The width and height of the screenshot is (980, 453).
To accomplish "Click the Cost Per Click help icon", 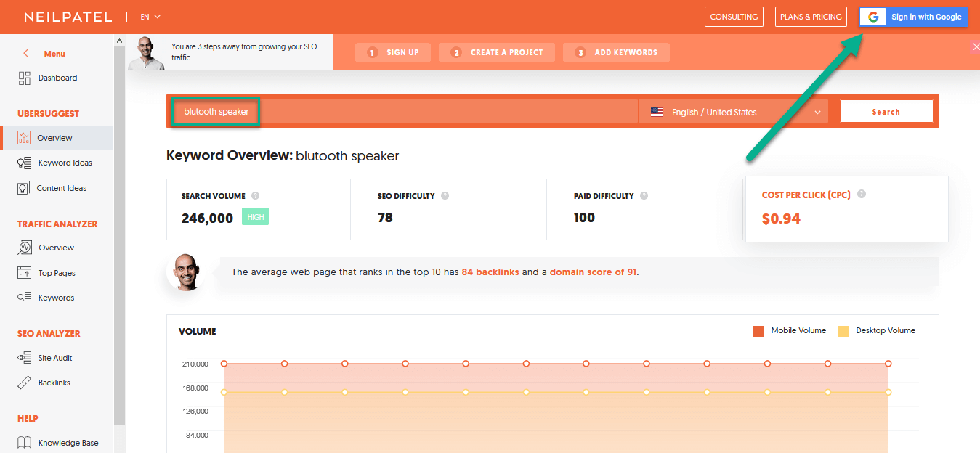I will (862, 195).
